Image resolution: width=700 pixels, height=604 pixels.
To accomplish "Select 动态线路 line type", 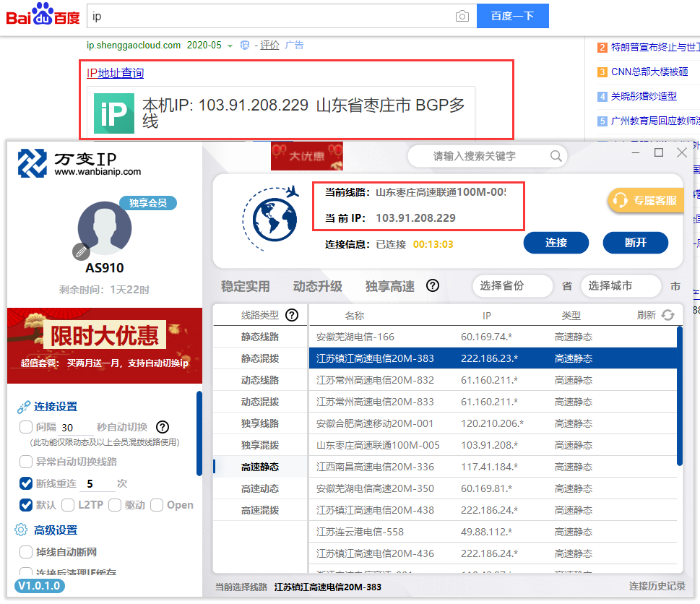I will point(260,380).
